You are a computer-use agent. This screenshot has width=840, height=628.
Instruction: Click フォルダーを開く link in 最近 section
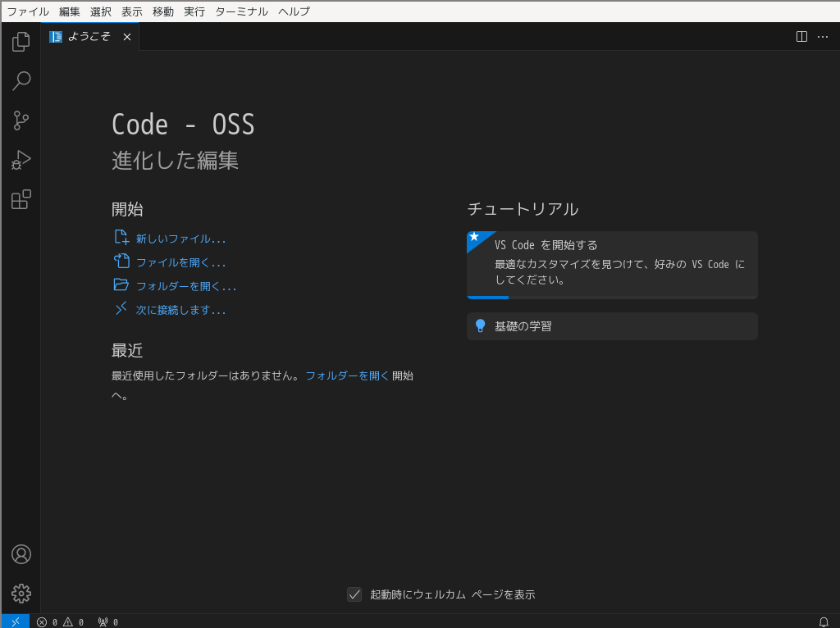(347, 375)
